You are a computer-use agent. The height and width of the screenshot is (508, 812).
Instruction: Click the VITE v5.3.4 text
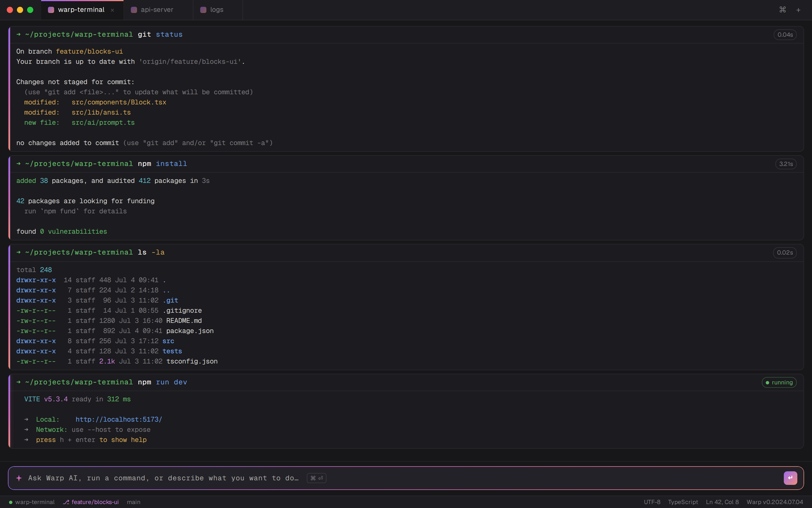point(46,399)
